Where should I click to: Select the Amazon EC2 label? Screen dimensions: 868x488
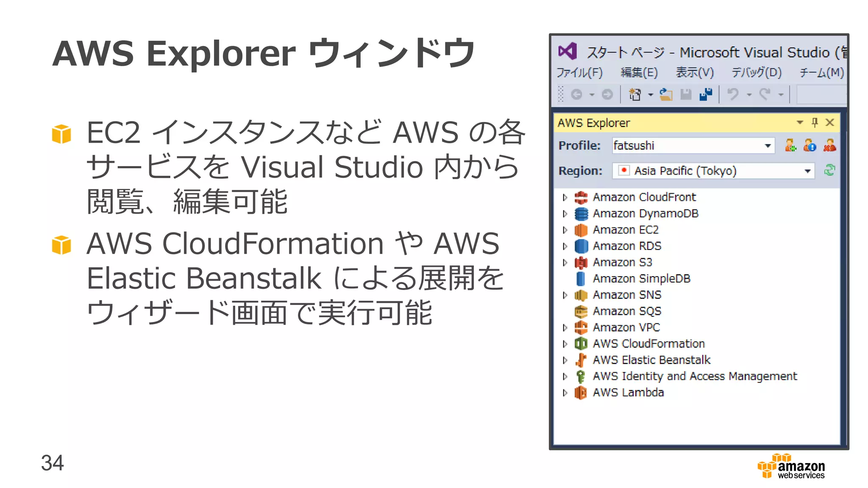pos(626,230)
